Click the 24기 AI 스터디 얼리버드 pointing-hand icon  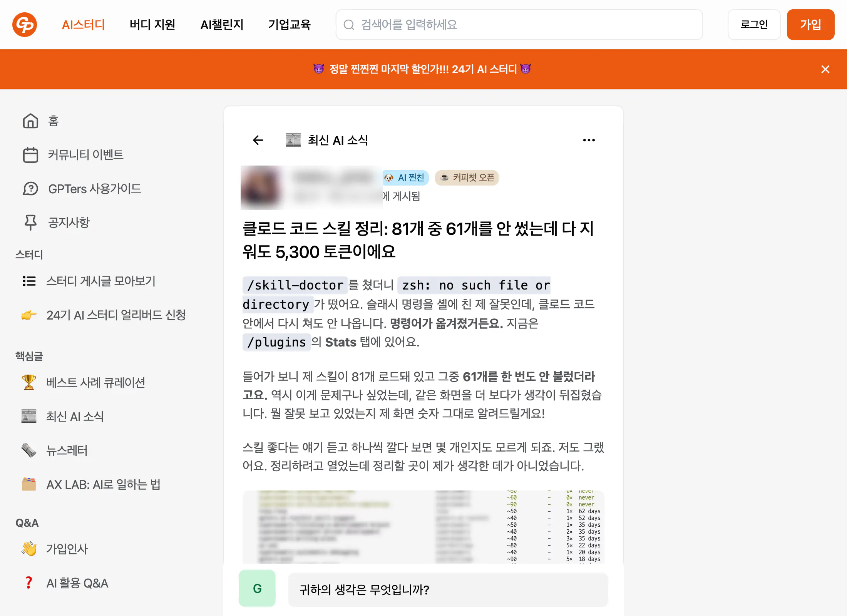click(29, 315)
